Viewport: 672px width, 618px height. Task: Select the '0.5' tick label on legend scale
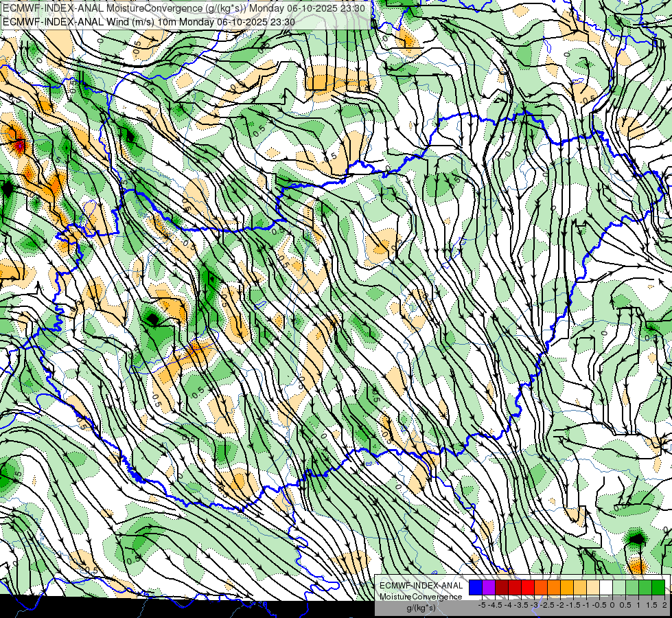(625, 605)
